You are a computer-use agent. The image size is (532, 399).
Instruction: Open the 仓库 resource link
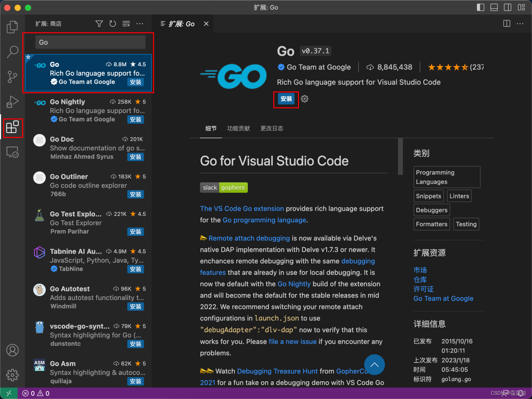click(420, 280)
